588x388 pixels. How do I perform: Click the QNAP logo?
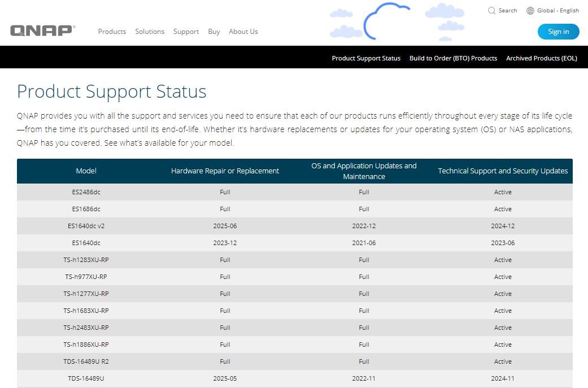tap(43, 30)
